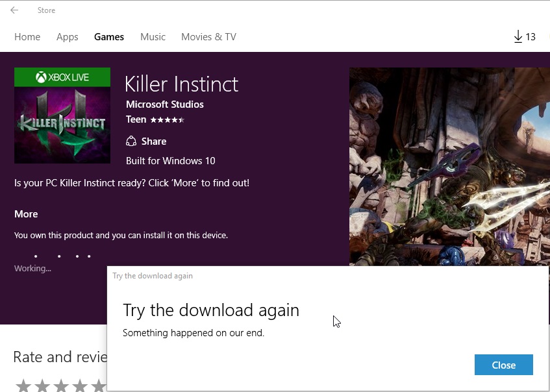Click the share icon beside Share

click(x=131, y=141)
